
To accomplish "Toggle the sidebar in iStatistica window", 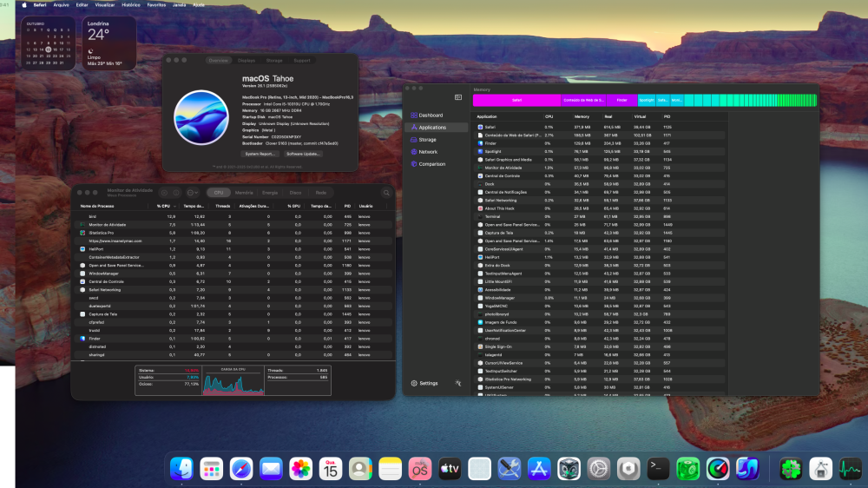I will tap(458, 97).
